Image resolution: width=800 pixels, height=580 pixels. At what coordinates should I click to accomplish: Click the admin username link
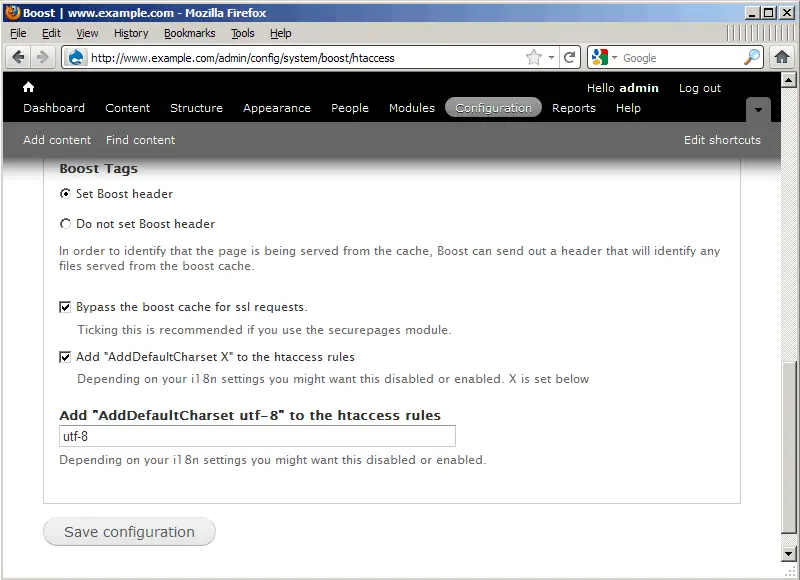[638, 88]
